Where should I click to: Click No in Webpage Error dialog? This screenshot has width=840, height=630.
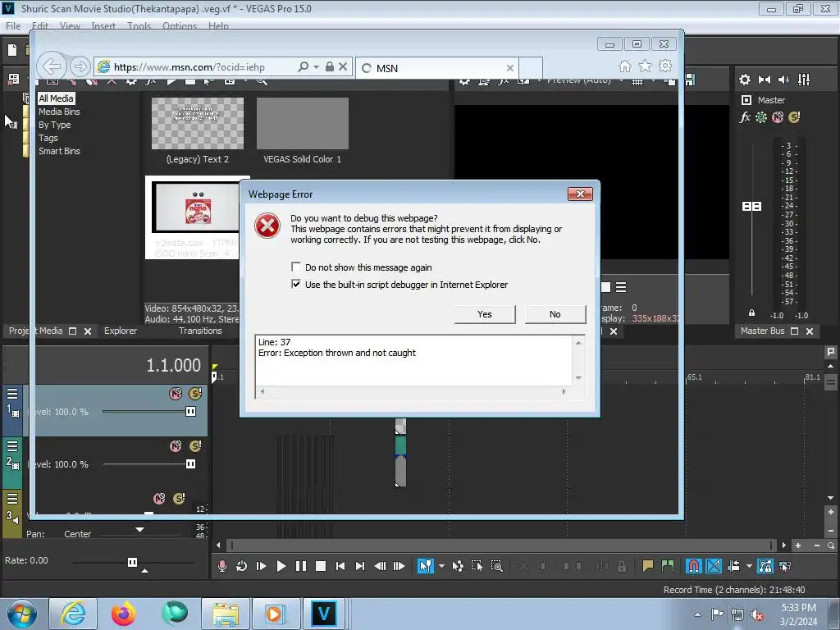(555, 314)
